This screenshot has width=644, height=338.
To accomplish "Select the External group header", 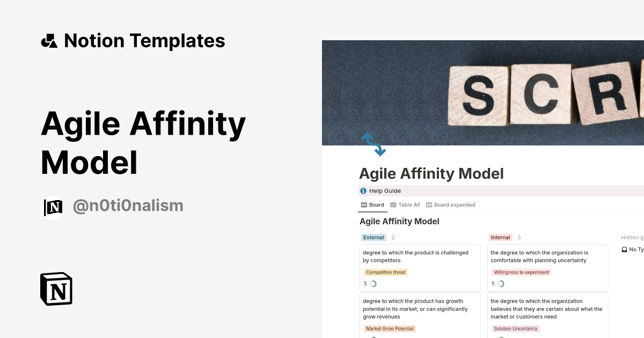I will 374,237.
